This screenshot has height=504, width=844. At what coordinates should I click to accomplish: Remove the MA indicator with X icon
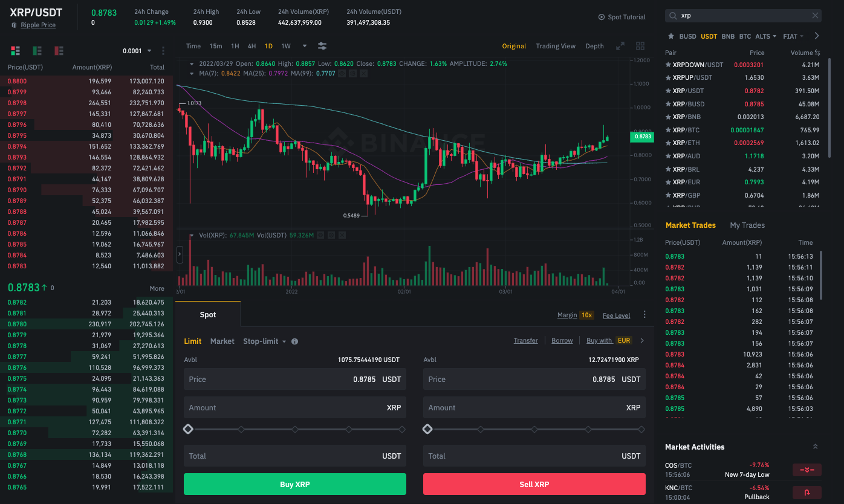click(x=363, y=74)
